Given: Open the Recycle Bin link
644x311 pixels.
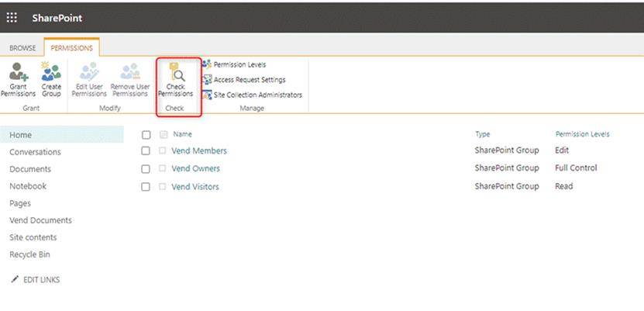Looking at the screenshot, I should pos(29,254).
